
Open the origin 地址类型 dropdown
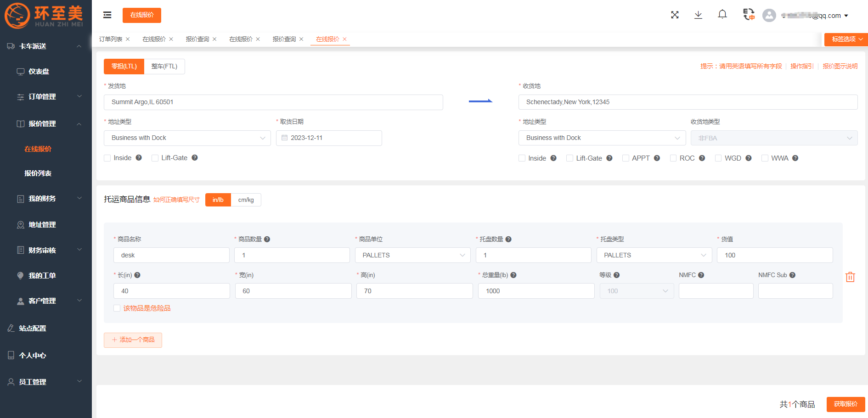(187, 138)
